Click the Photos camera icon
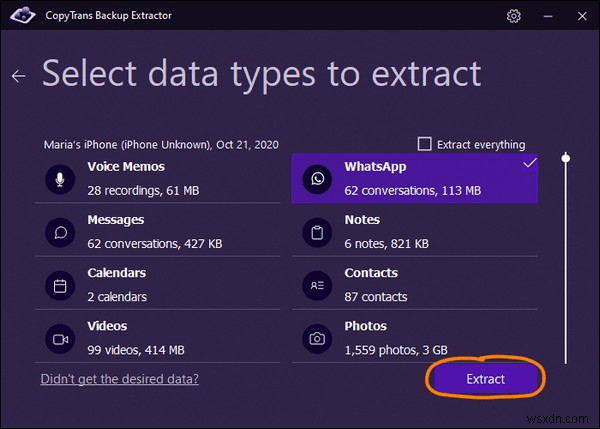600x429 pixels. 317,339
